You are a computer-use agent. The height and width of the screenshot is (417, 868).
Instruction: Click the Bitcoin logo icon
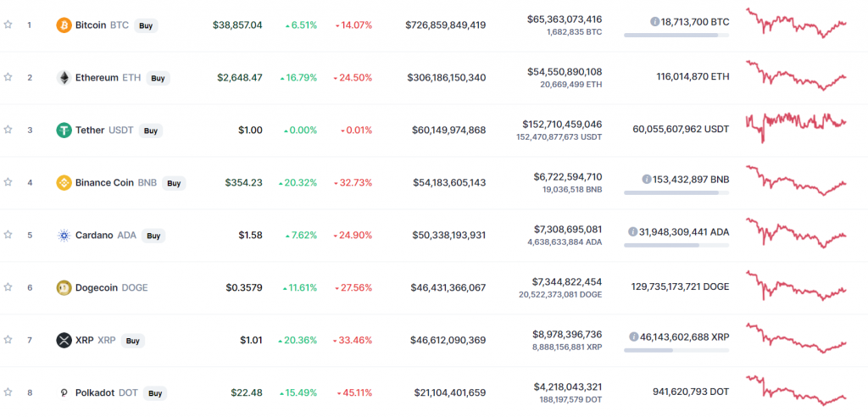click(x=64, y=25)
